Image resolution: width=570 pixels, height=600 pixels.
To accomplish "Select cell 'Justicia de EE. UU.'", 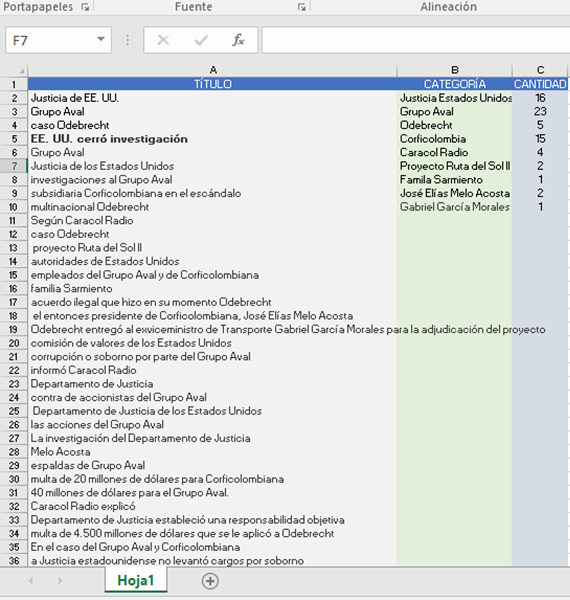I will 213,98.
